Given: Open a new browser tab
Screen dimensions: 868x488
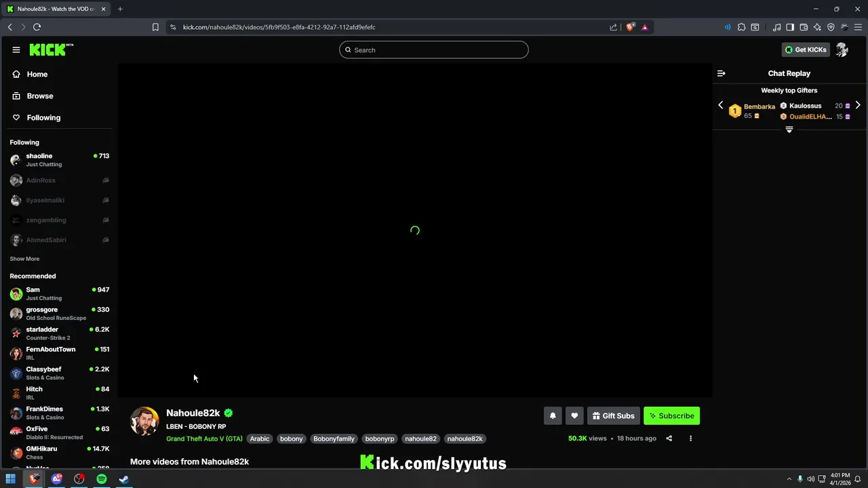Looking at the screenshot, I should tap(120, 9).
